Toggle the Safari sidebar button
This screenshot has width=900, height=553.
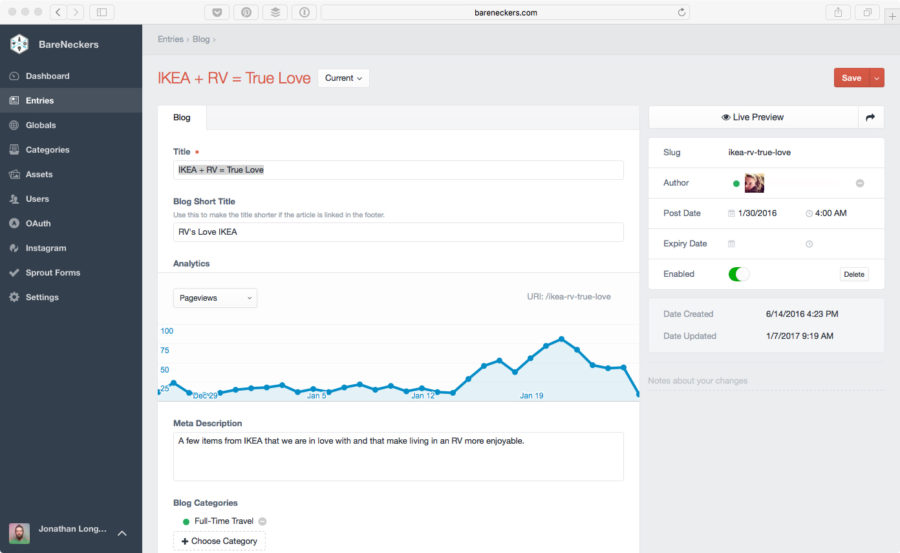pos(102,12)
